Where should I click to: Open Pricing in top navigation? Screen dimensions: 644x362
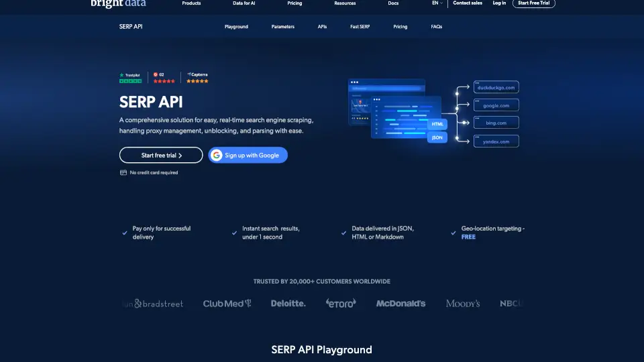pos(294,3)
